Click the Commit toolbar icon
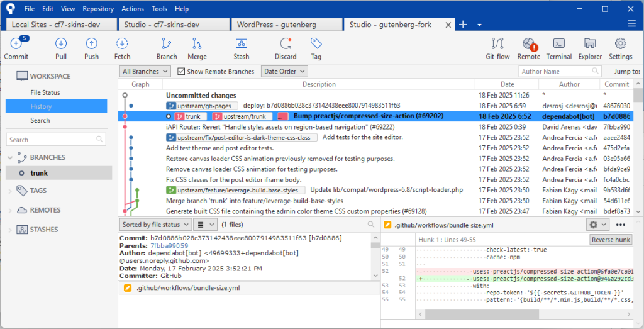The width and height of the screenshot is (644, 329). coord(16,48)
